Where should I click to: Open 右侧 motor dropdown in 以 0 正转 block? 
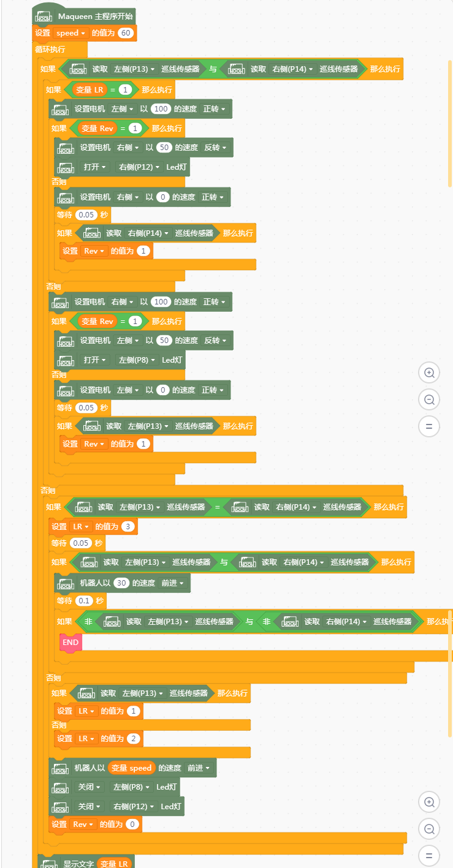click(128, 197)
